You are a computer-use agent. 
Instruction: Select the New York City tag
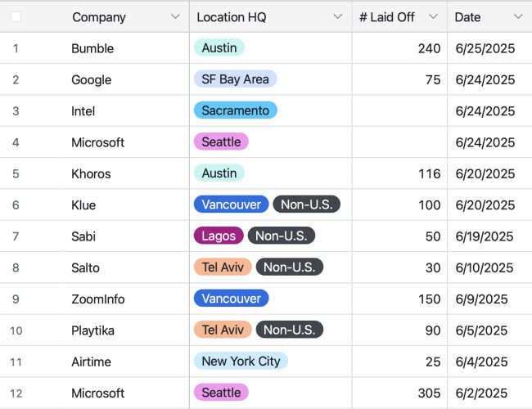[x=241, y=362]
